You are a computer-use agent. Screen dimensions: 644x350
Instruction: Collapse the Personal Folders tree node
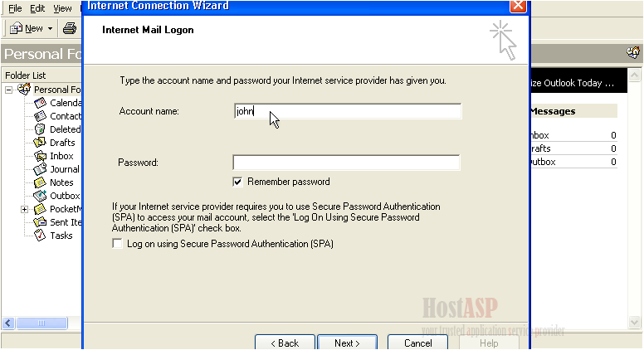pos(8,90)
